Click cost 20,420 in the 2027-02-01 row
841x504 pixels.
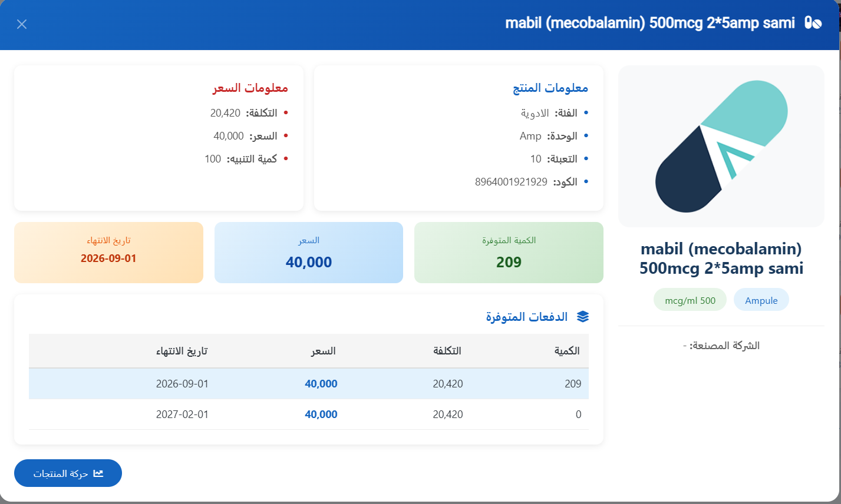448,415
